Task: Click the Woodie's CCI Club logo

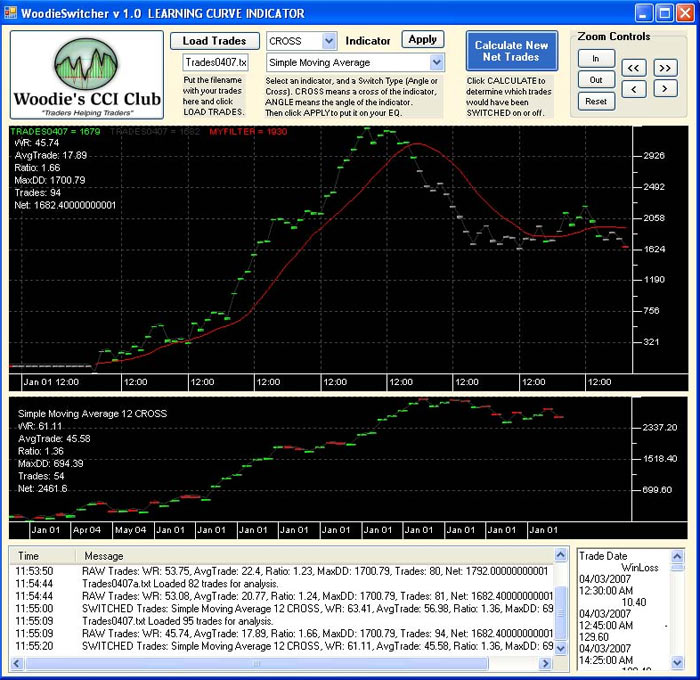Action: click(x=87, y=75)
